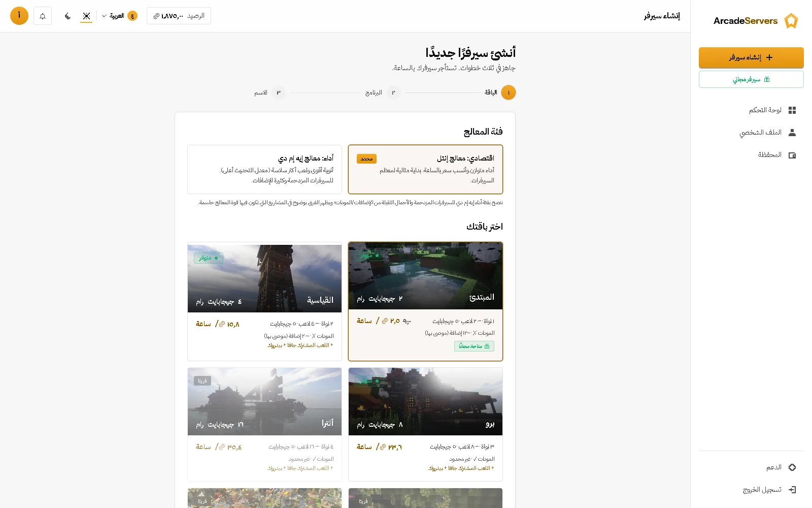Click the متاحة مجانًا free badge
812x508 pixels.
tap(474, 346)
